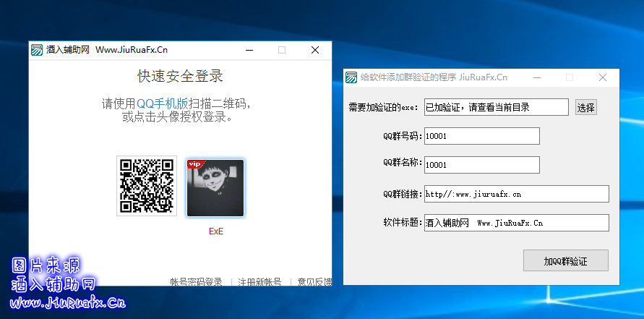Click the QQ群链接 label
The height and width of the screenshot is (319, 644).
click(403, 194)
